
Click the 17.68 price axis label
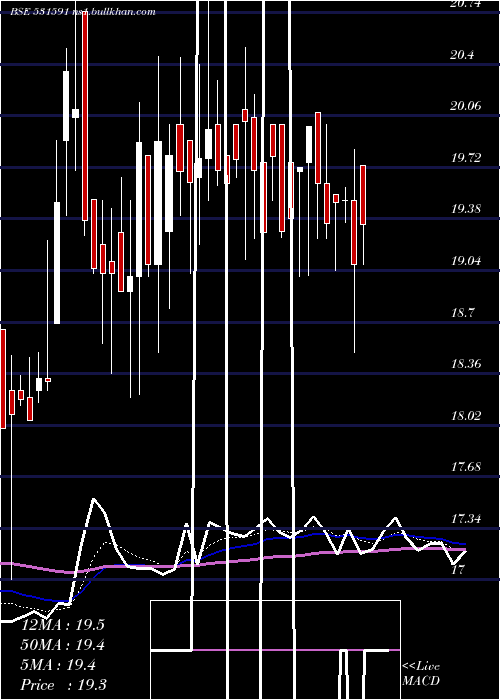pyautogui.click(x=466, y=467)
